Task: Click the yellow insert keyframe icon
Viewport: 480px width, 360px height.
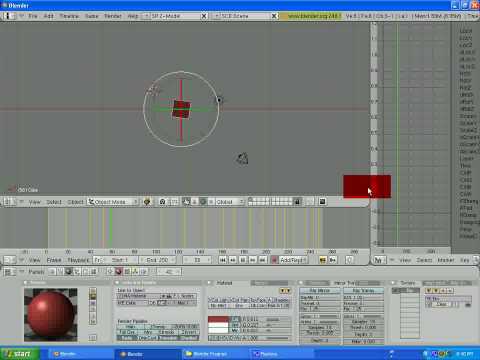Action: pos(322,260)
